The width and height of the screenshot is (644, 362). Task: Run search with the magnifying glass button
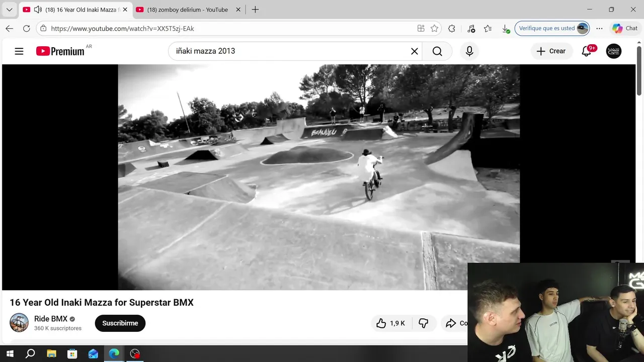pyautogui.click(x=437, y=51)
